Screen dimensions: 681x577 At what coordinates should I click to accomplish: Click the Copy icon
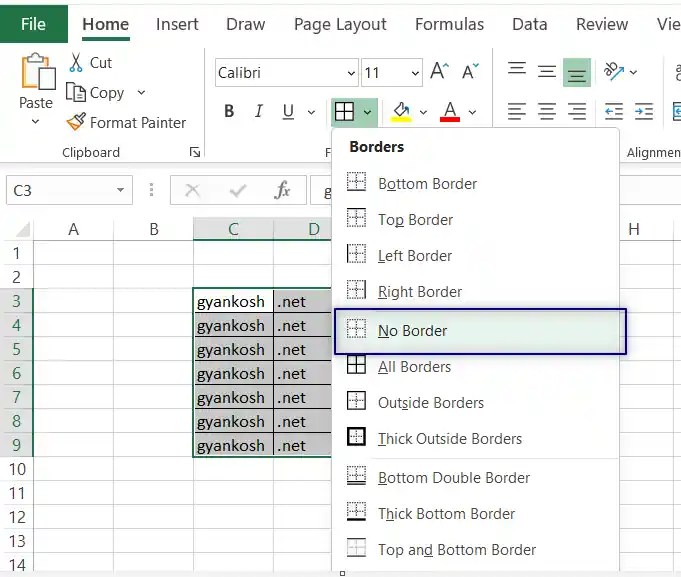pos(76,92)
